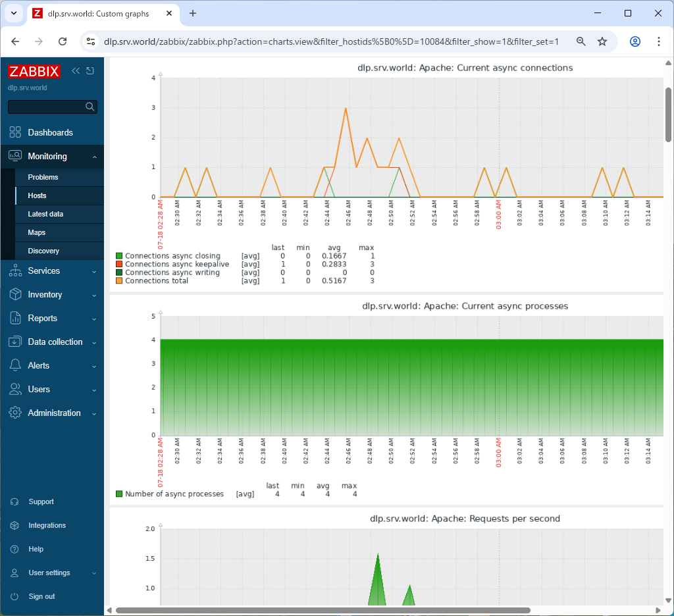Click the dlp.srv.world server name in sidebar
The width and height of the screenshot is (674, 616).
[x=28, y=88]
